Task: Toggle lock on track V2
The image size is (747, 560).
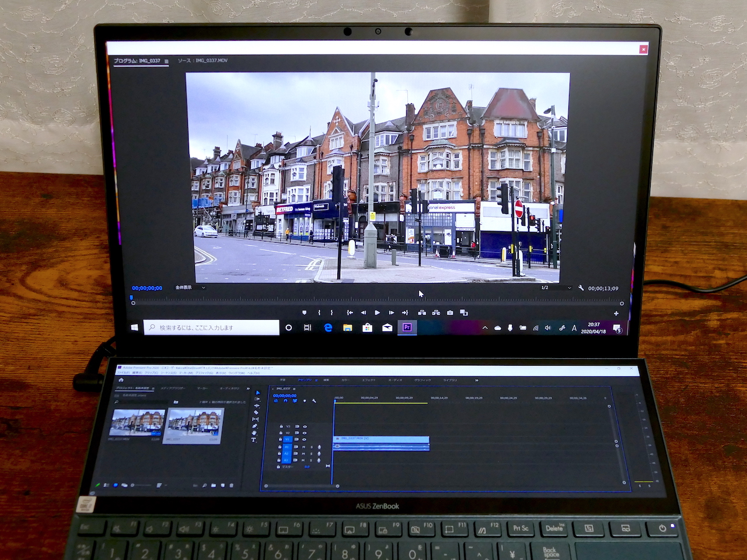Action: [281, 433]
